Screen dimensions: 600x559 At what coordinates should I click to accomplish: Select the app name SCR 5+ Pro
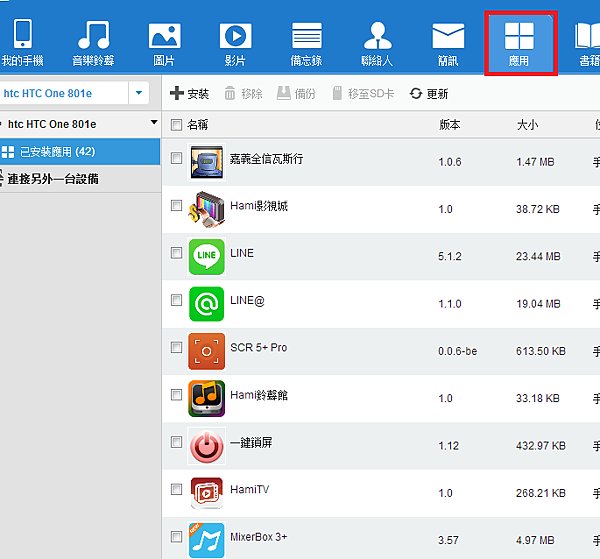point(259,347)
